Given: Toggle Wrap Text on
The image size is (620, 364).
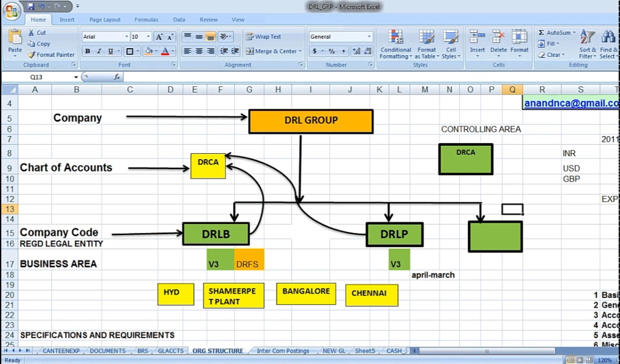Looking at the screenshot, I should pos(264,36).
